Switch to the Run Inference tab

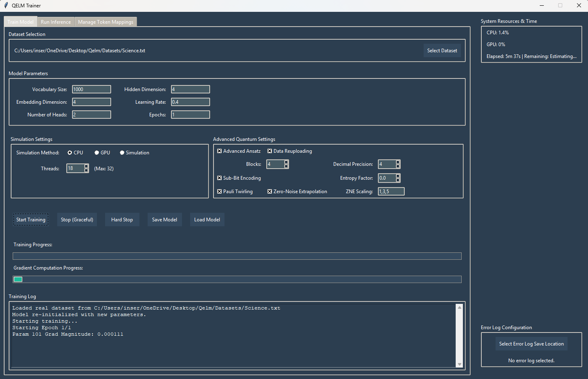[x=56, y=22]
